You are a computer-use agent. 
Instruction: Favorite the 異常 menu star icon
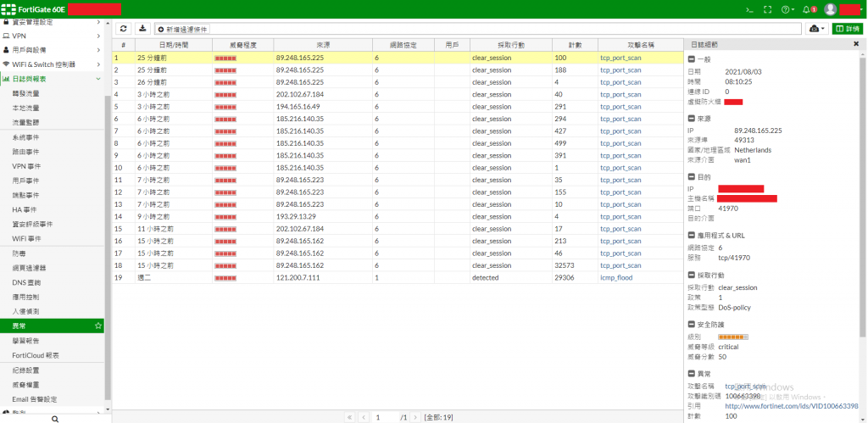coord(98,326)
